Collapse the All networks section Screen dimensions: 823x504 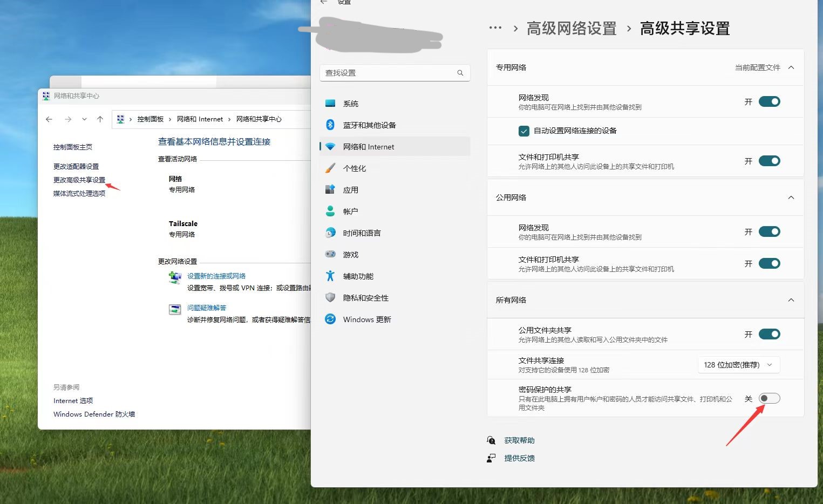791,300
